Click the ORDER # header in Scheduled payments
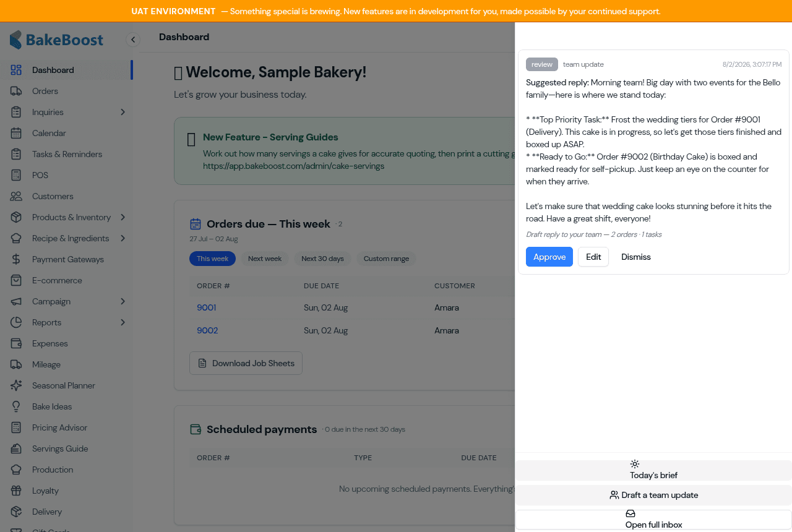Screen dimensions: 792x532 tap(213, 458)
